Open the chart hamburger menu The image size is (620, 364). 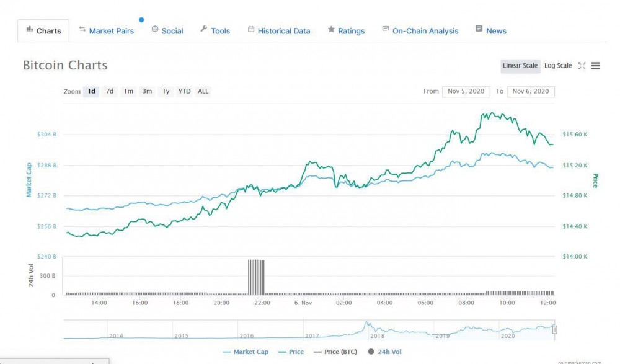point(596,65)
